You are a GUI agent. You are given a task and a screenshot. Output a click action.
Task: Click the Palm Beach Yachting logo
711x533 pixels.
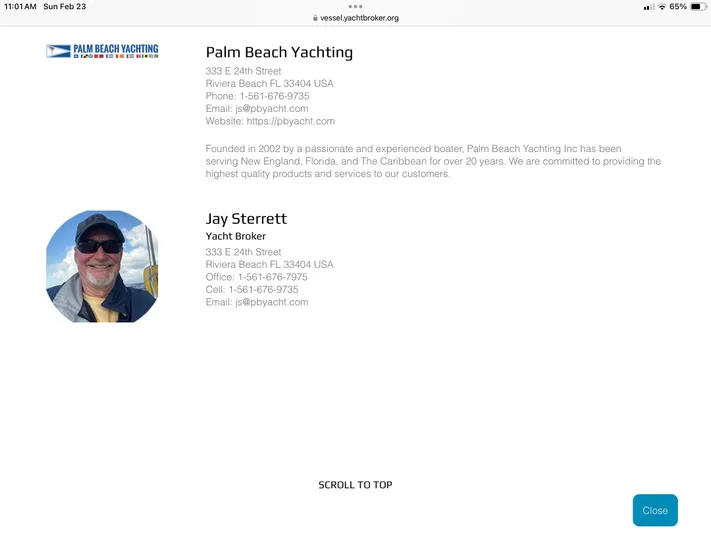[102, 51]
